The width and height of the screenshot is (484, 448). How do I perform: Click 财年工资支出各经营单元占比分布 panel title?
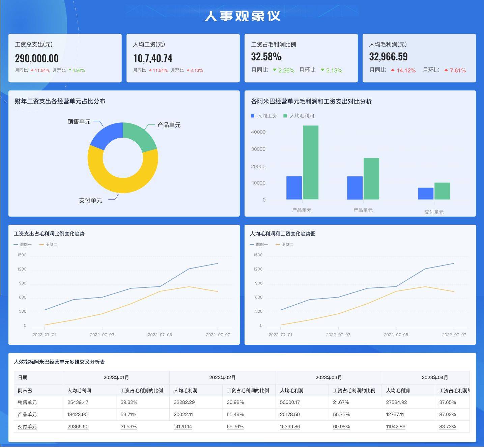point(60,101)
